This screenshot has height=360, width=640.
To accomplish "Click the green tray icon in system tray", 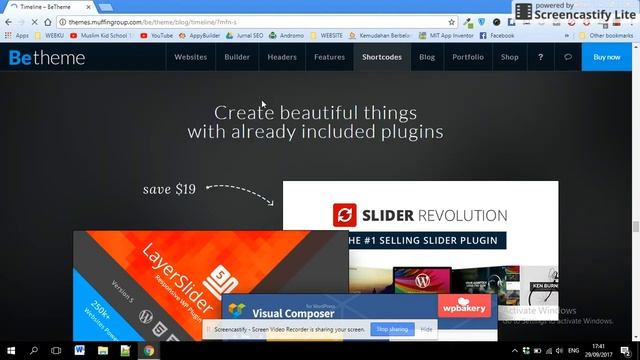I will (526, 351).
